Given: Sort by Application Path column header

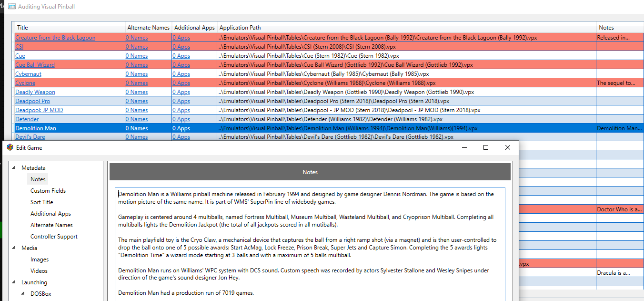Looking at the screenshot, I should (407, 28).
